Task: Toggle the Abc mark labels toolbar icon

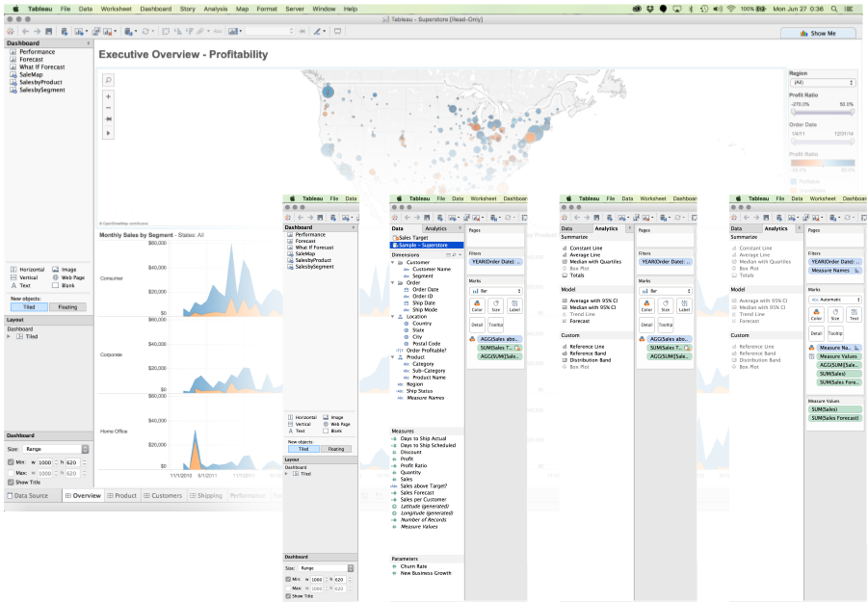Action: pyautogui.click(x=218, y=32)
